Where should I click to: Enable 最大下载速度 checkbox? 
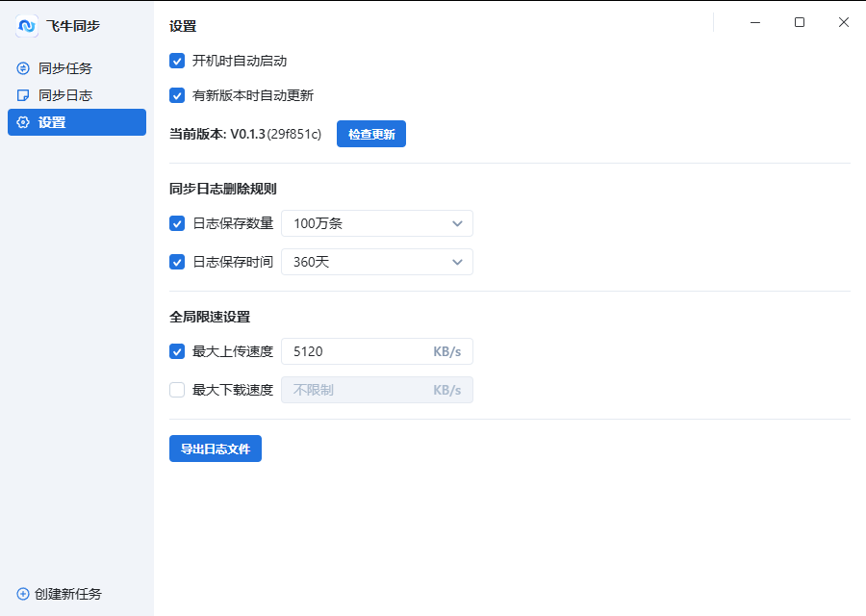click(x=177, y=390)
